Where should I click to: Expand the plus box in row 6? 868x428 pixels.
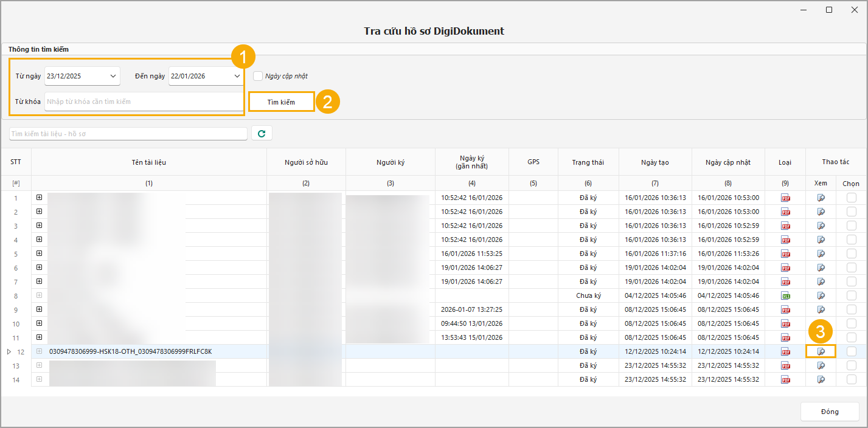click(39, 267)
